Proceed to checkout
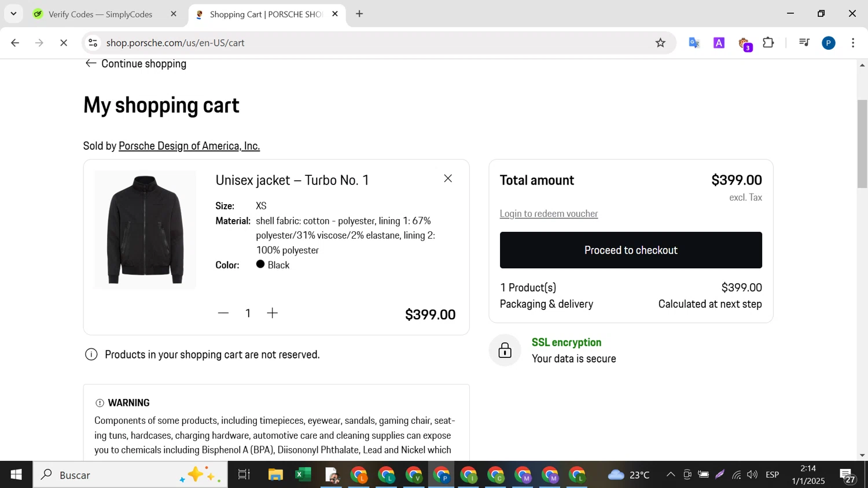The height and width of the screenshot is (488, 868). click(631, 250)
